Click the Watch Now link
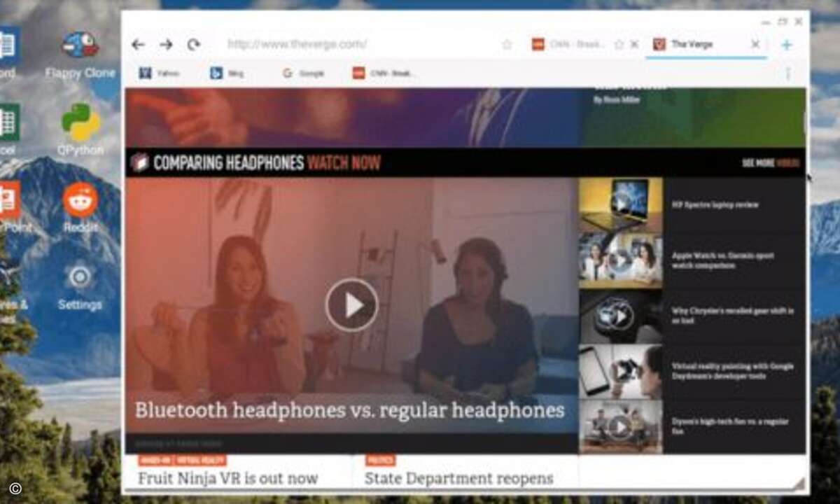 [344, 164]
